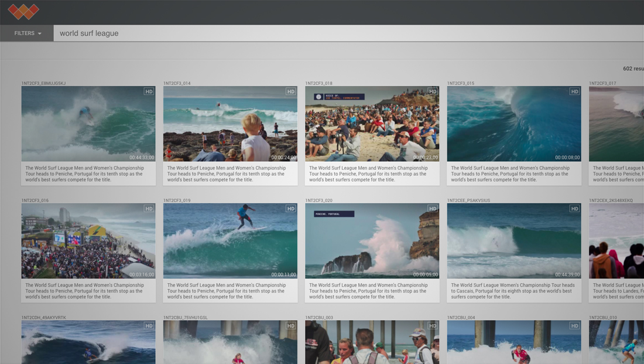Click HD badge on clip 1NT2CEE_PSAKVSIUS

[x=574, y=209]
